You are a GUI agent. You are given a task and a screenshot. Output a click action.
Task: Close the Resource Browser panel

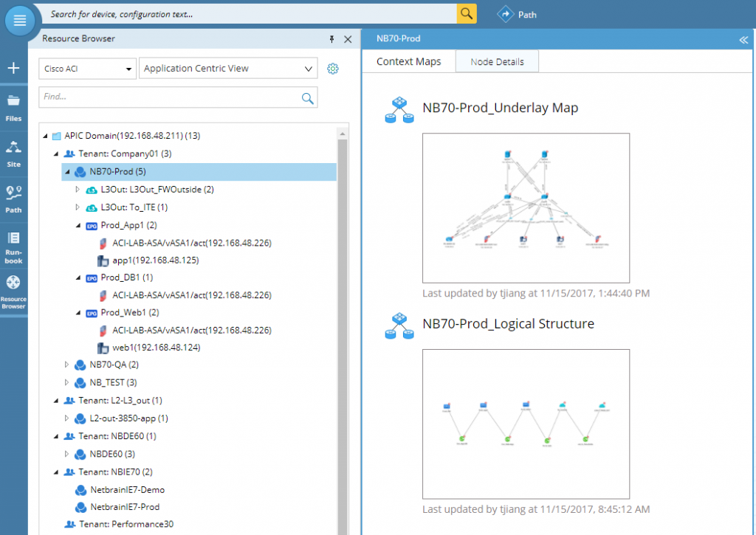pos(348,39)
